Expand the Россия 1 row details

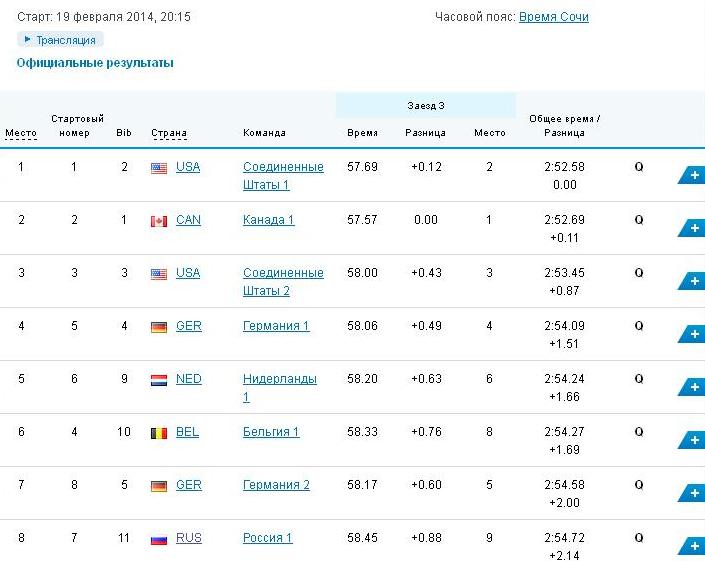[x=692, y=546]
